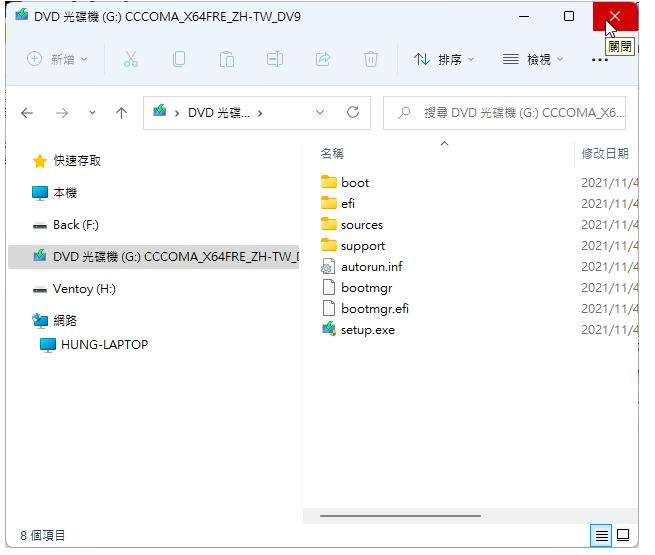Switch to details view layout

602,535
